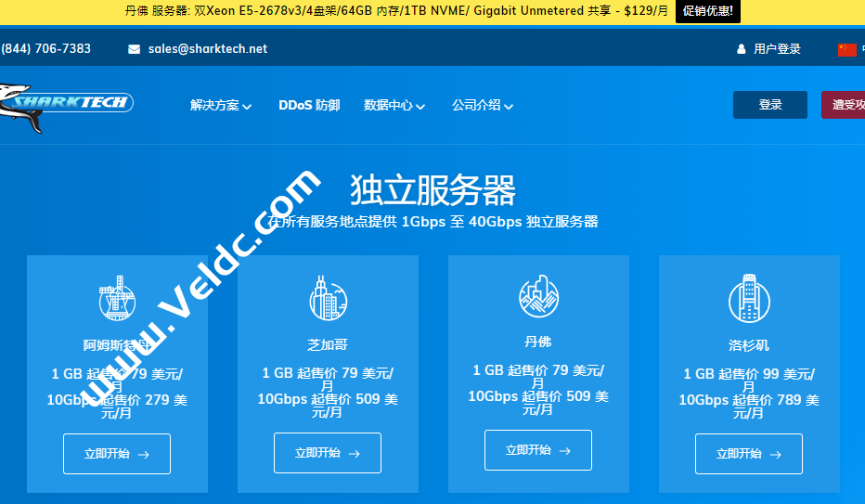865x504 pixels.
Task: Click the (844) 706-7383 phone number
Action: (45, 49)
